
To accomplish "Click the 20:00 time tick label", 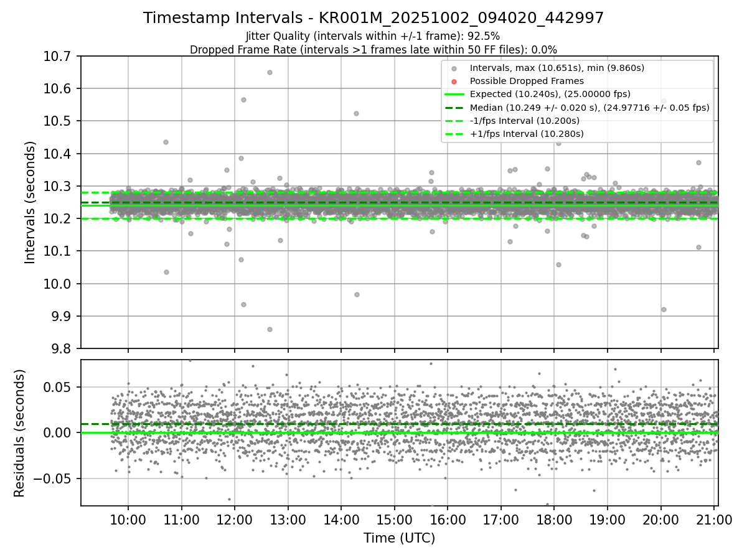I will [x=660, y=520].
